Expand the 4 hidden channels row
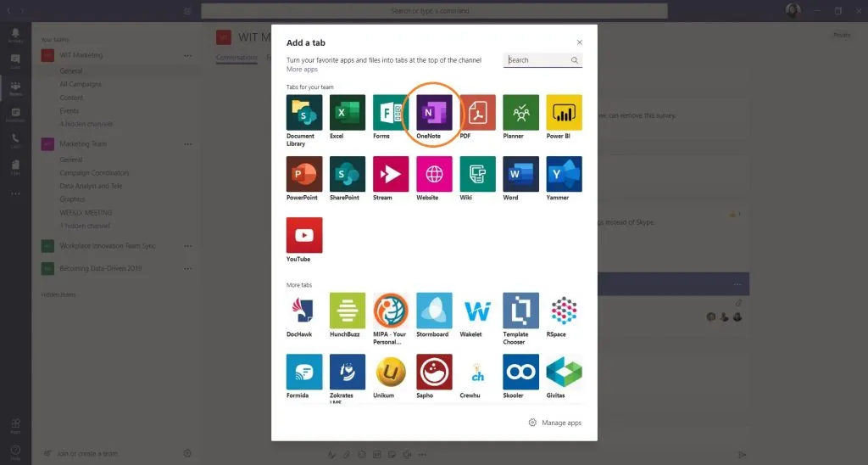The height and width of the screenshot is (465, 868). pos(86,124)
